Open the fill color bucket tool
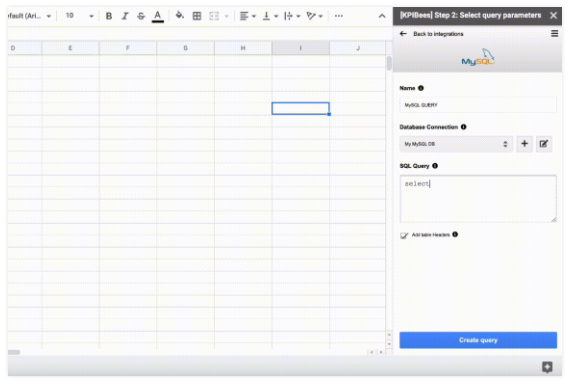 [180, 16]
